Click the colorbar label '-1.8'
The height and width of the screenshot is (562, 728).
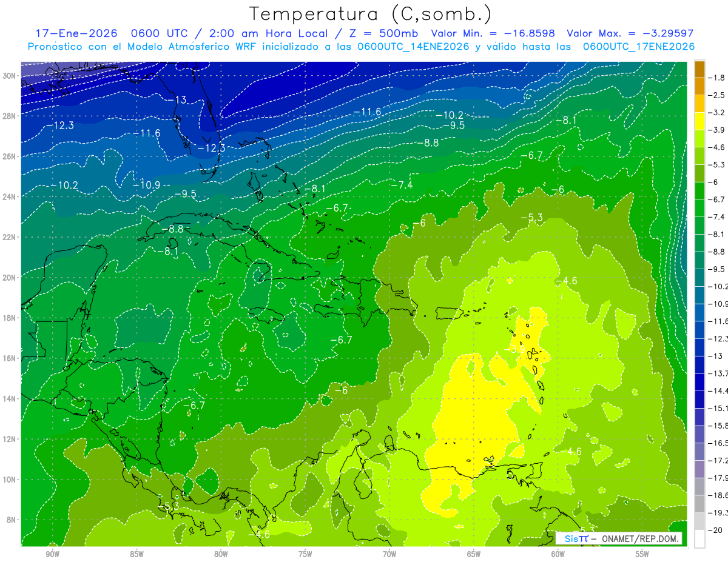click(x=718, y=78)
